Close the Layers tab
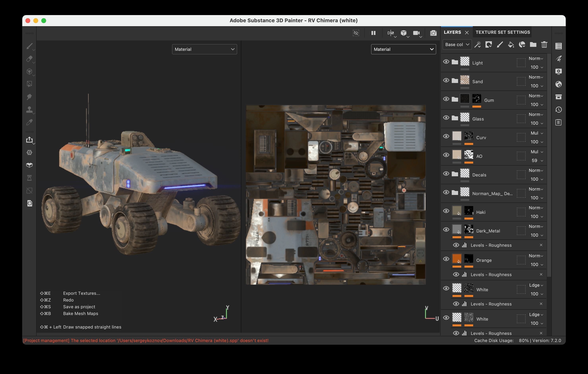The width and height of the screenshot is (588, 374). [467, 32]
